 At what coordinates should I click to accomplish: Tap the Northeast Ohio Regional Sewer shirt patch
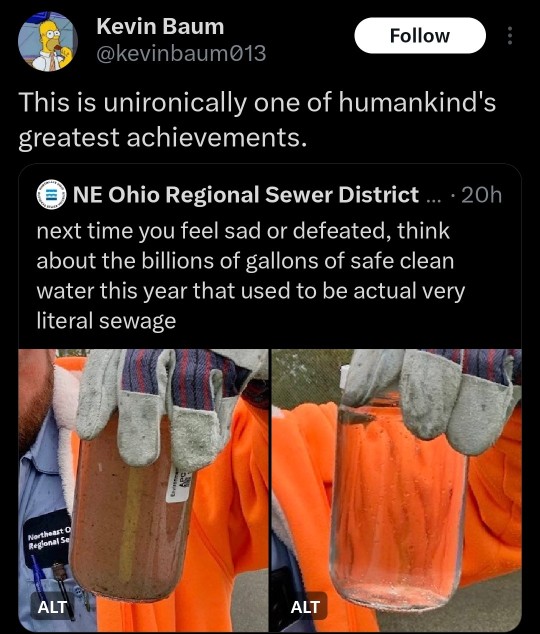[x=48, y=539]
